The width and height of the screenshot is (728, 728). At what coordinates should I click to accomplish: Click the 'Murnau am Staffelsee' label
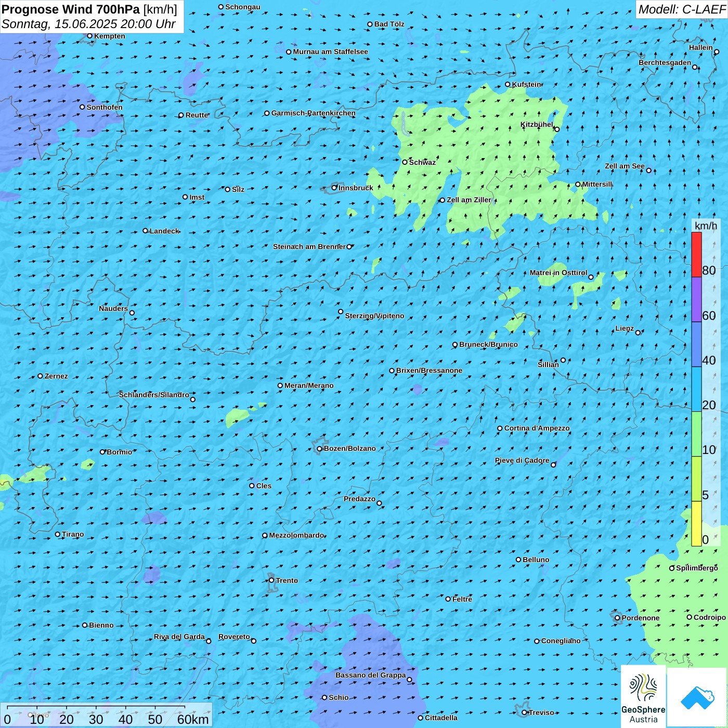[330, 51]
